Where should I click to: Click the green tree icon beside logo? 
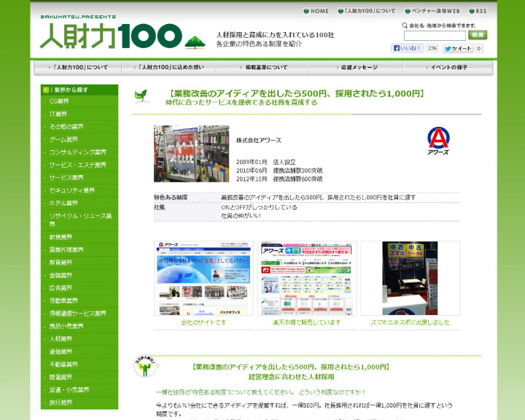point(195,42)
